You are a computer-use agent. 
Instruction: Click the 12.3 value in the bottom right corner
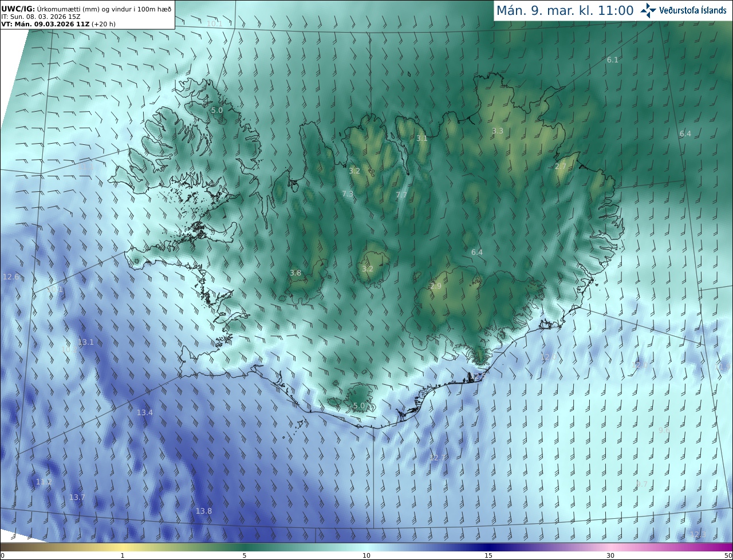[x=697, y=535]
